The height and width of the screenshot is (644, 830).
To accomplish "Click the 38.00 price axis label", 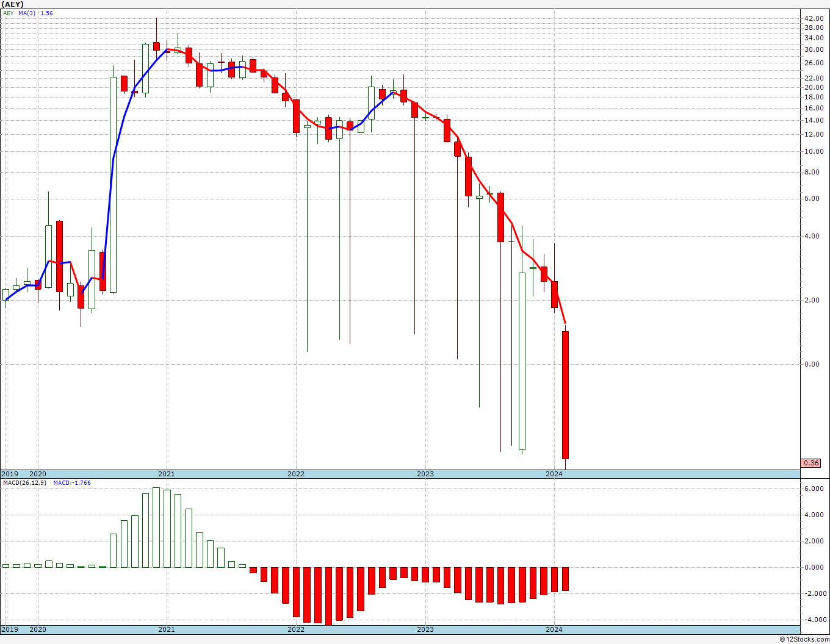I will tap(814, 28).
